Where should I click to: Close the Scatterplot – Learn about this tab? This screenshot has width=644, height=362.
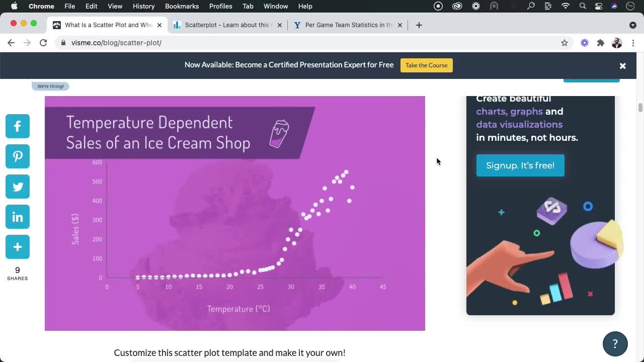(280, 25)
